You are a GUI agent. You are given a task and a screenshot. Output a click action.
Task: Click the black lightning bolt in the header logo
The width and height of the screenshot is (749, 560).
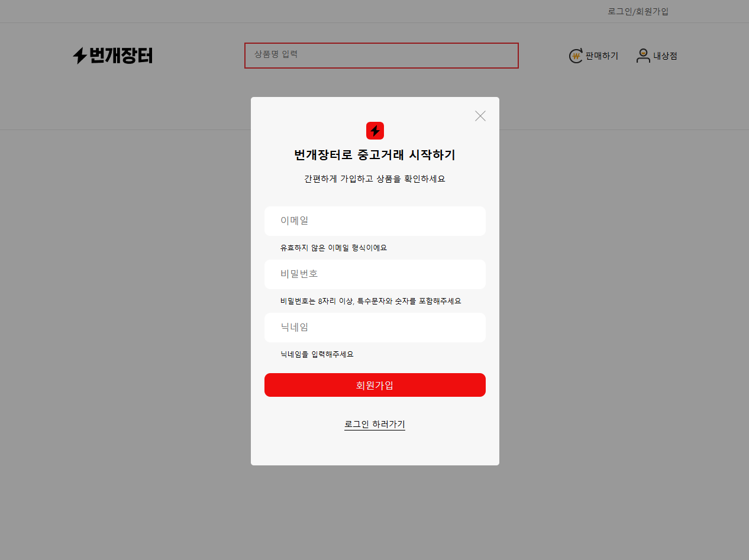point(80,56)
